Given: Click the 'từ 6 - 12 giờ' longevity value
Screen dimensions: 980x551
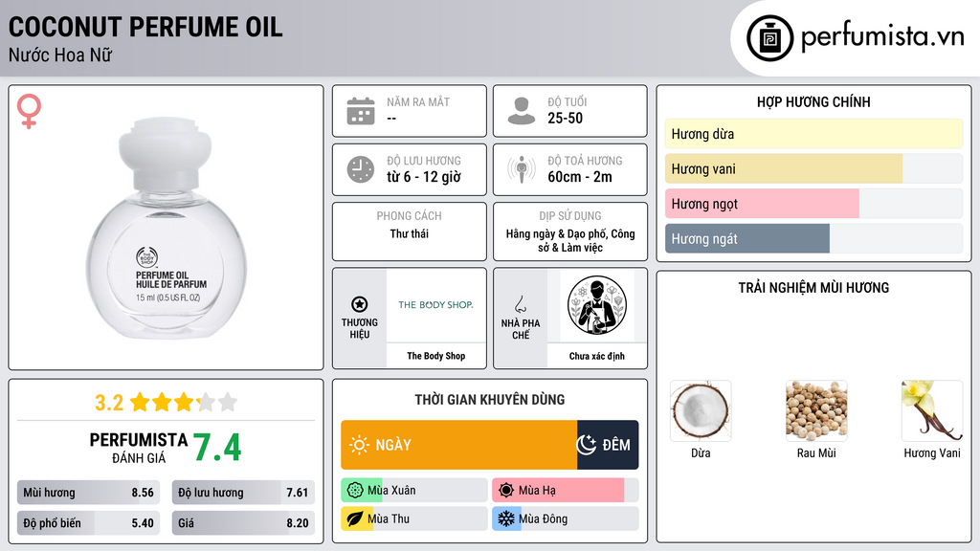Looking at the screenshot, I should (x=424, y=177).
